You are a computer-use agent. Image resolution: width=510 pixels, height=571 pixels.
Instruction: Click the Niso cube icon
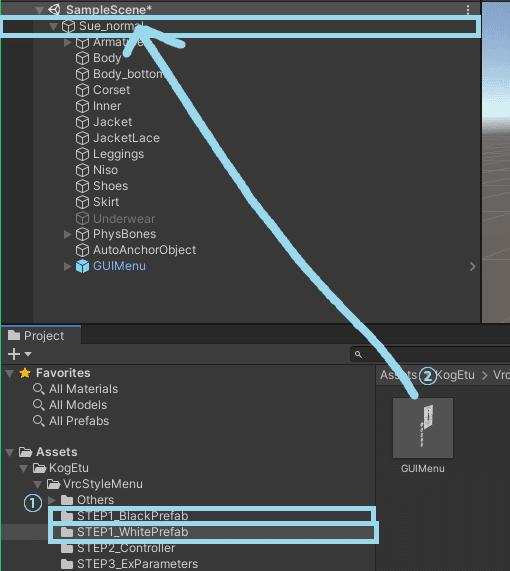[x=82, y=170]
